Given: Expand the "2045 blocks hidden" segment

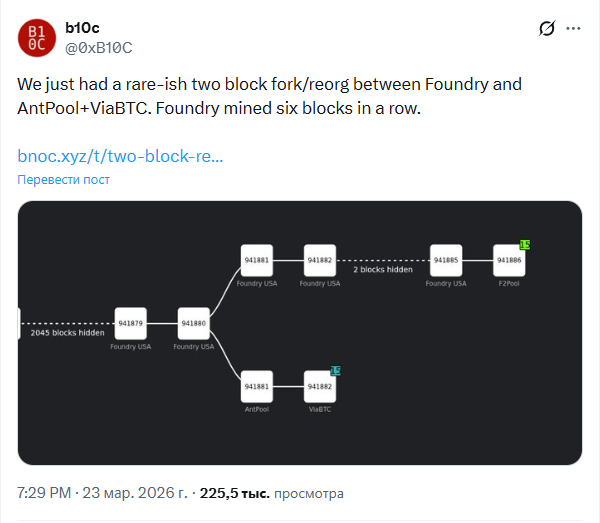Looking at the screenshot, I should [68, 332].
